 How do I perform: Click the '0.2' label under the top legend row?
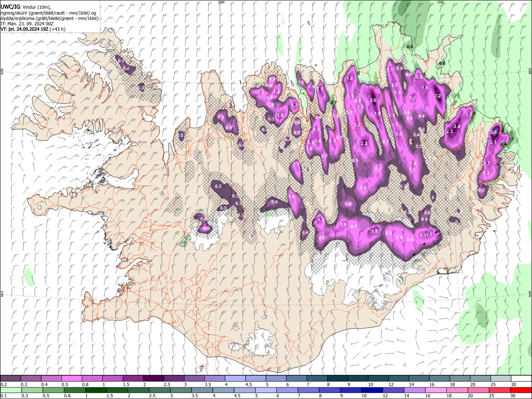3,384
